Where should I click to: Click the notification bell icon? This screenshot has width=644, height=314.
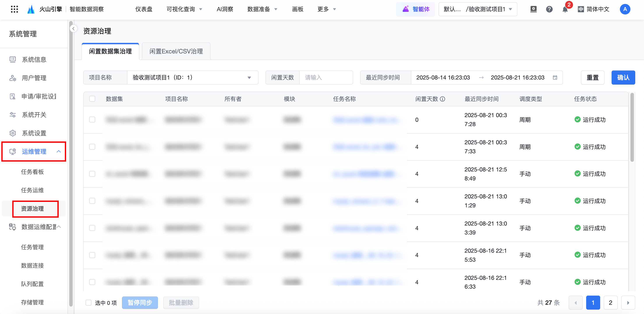(565, 9)
